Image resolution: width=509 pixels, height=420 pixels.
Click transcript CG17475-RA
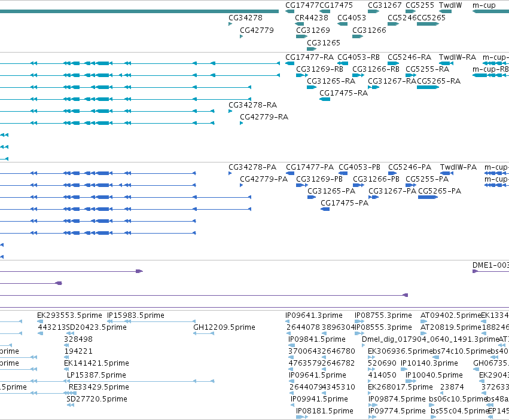point(343,93)
